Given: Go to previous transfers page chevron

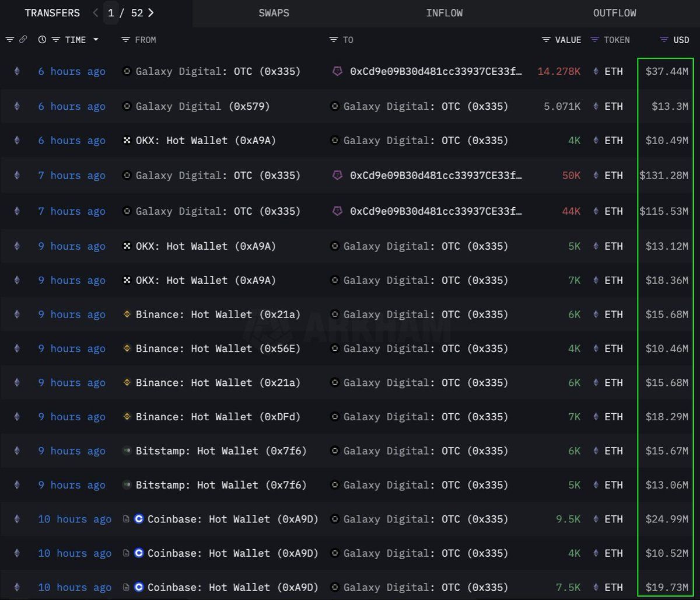Looking at the screenshot, I should point(96,13).
